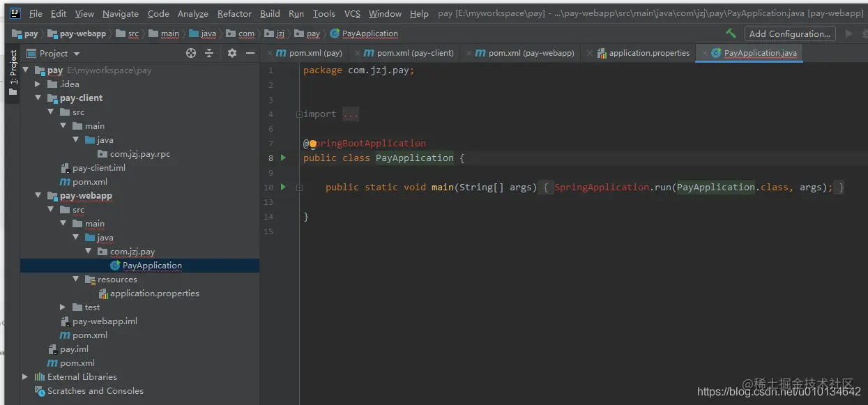Click the Build project hammer icon

point(731,33)
